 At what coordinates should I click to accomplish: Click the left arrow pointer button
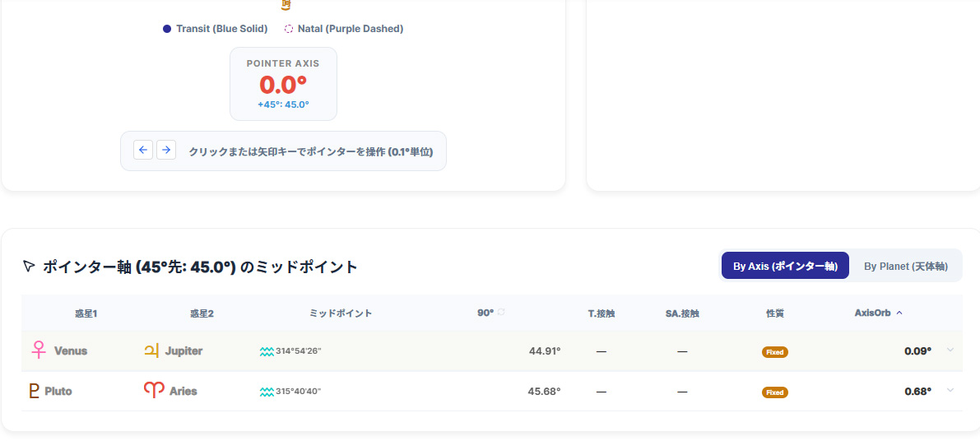(x=143, y=150)
